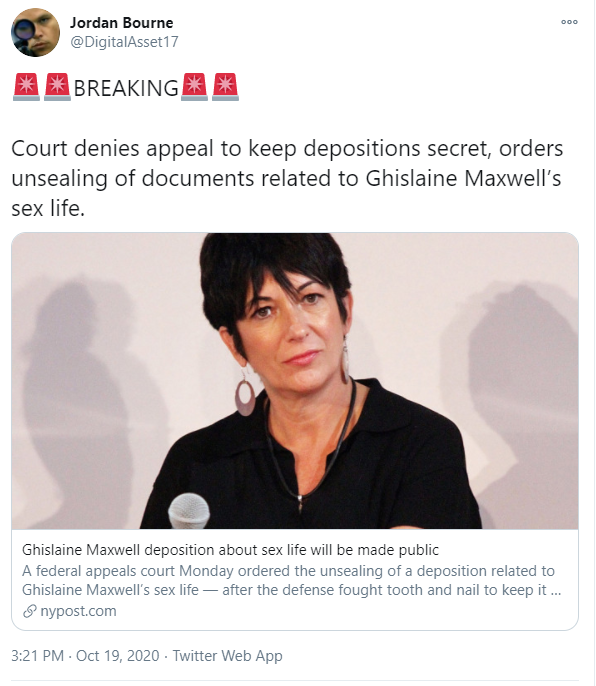Click the second siren emoji before BREAKING
The width and height of the screenshot is (596, 686).
[57, 87]
